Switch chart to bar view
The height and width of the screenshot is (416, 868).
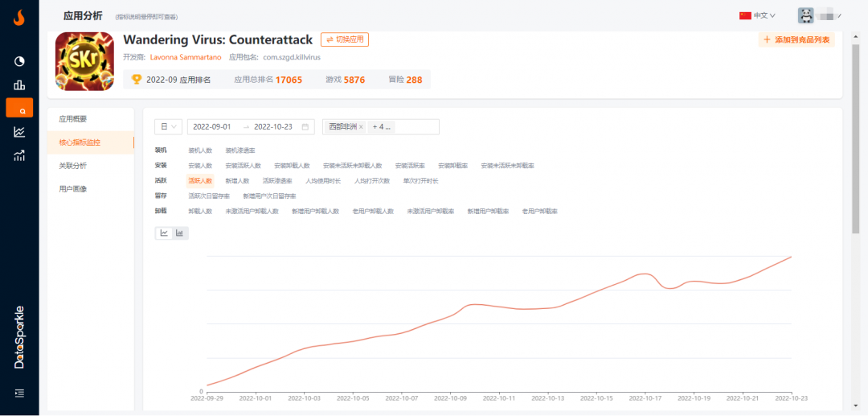click(180, 233)
